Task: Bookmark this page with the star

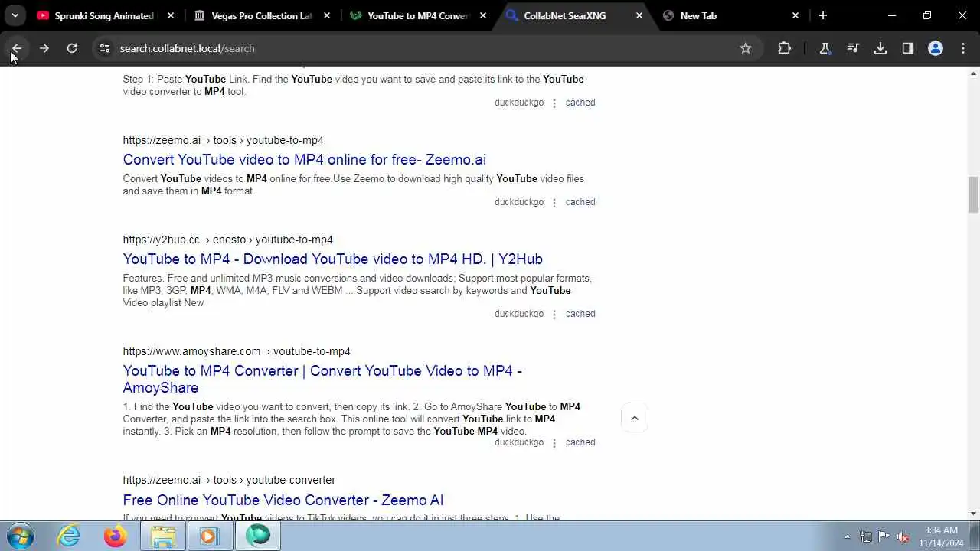Action: [x=746, y=48]
